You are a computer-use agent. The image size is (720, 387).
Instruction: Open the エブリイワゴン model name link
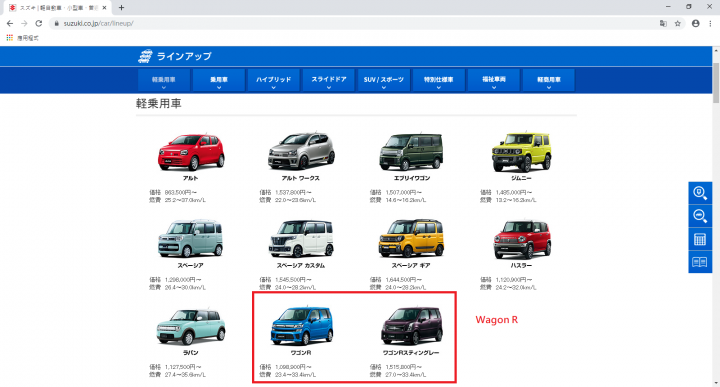[x=411, y=178]
